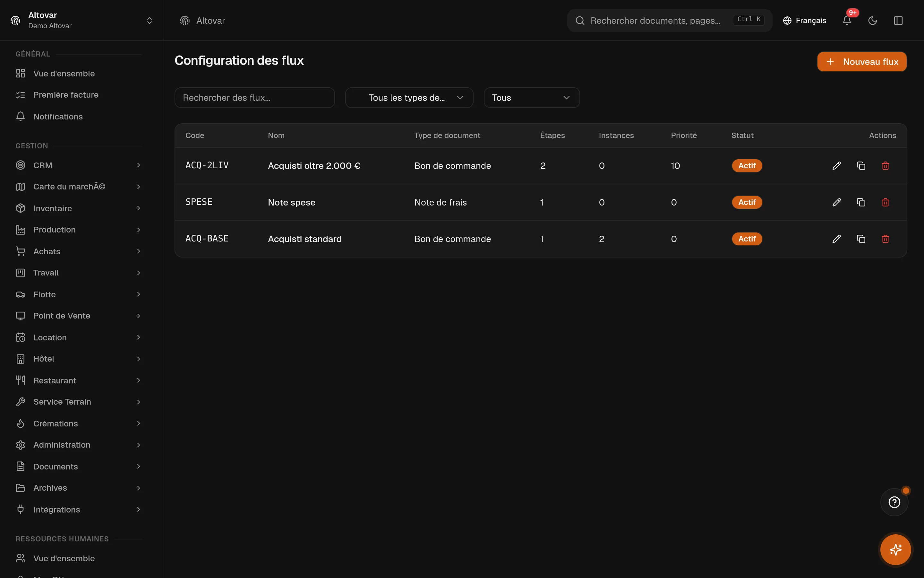Click the Restaurant utensils icon
Viewport: 924px width, 578px height.
click(x=21, y=381)
